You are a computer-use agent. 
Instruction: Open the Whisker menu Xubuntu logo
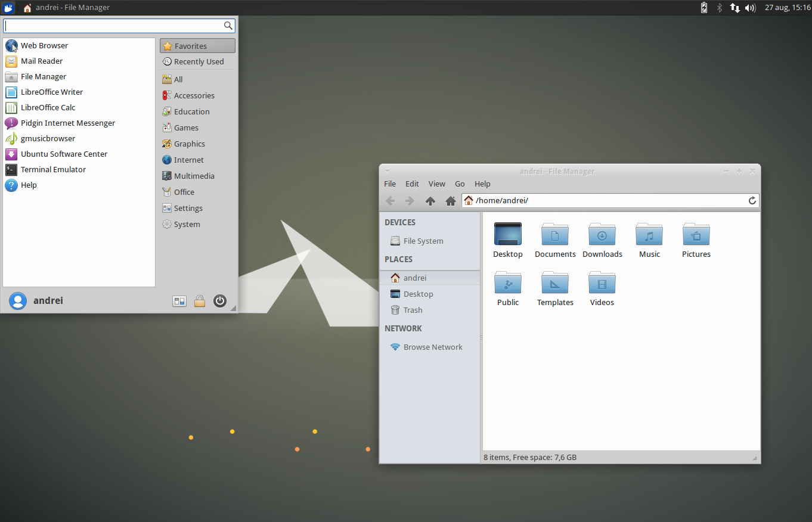[8, 8]
